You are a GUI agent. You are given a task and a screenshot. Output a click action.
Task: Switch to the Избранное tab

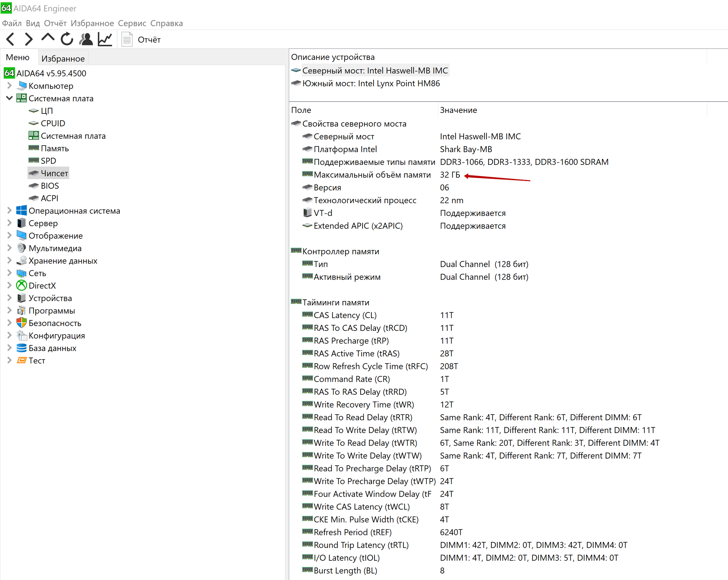click(x=63, y=59)
